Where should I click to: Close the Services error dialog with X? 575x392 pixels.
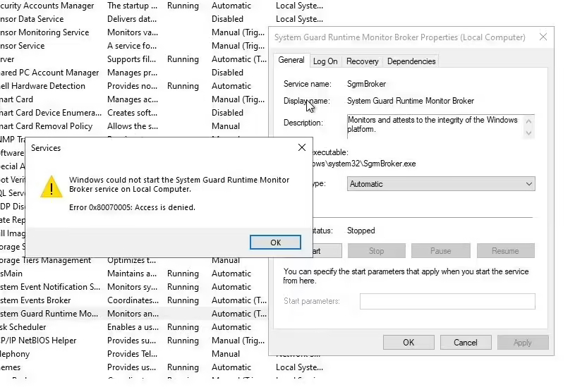(301, 148)
